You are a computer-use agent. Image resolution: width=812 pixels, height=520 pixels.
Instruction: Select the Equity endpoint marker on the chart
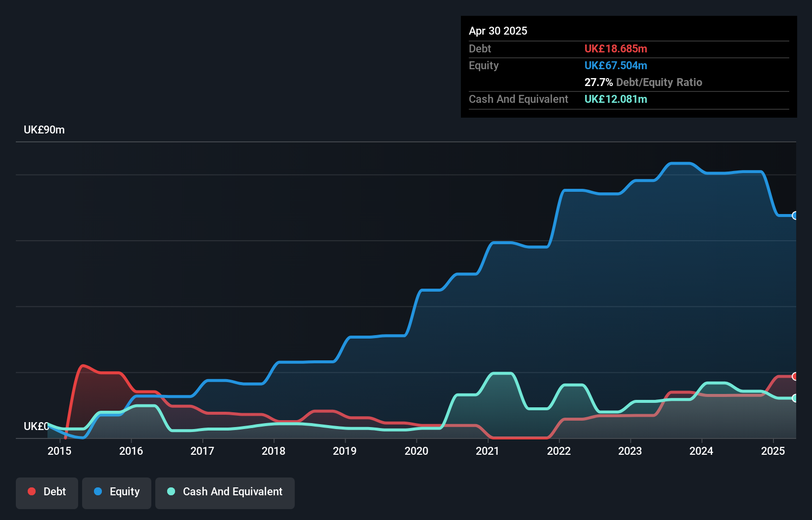pyautogui.click(x=795, y=216)
